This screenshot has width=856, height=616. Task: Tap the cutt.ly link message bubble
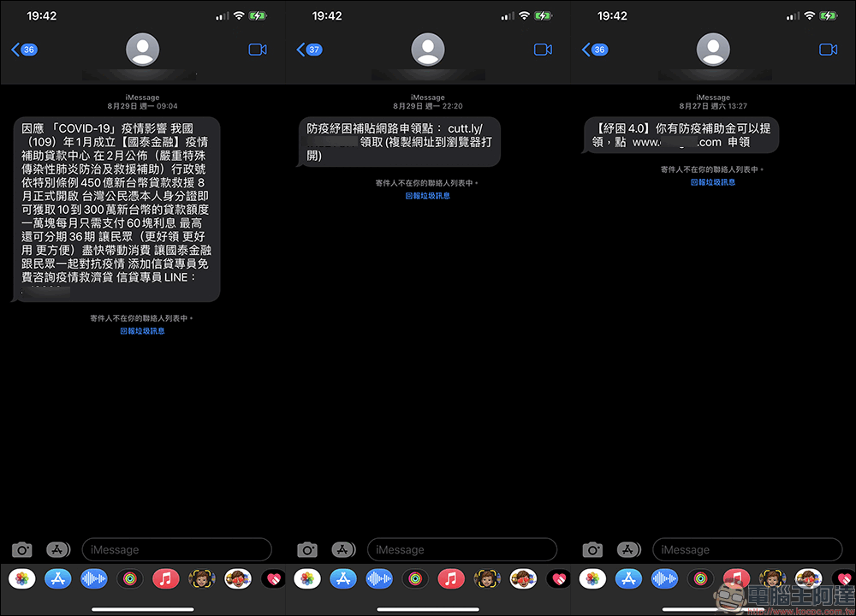(x=399, y=142)
